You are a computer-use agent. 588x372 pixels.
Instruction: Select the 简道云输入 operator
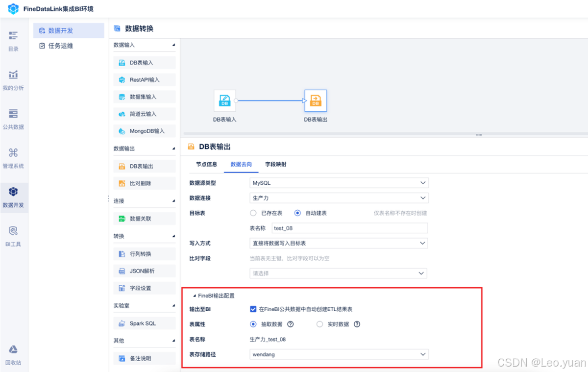[x=144, y=114]
